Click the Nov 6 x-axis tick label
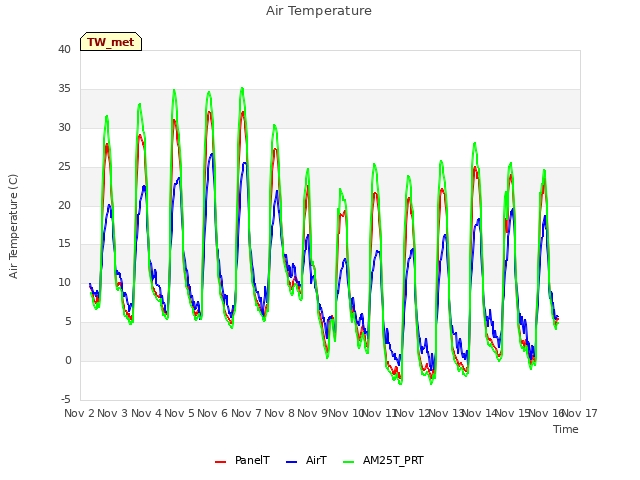Screen dimensions: 640x480 pyautogui.click(x=213, y=413)
